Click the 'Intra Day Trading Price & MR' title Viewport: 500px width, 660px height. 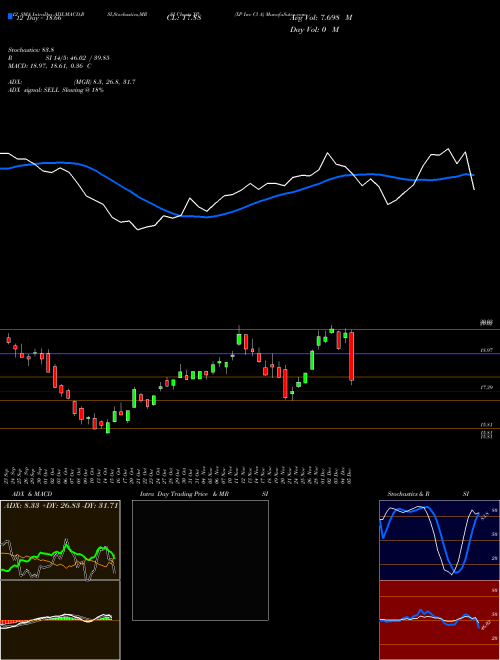click(184, 494)
